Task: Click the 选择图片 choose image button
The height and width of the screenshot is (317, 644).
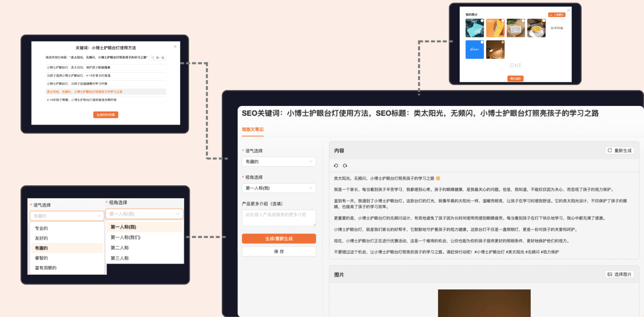Action: pos(620,274)
